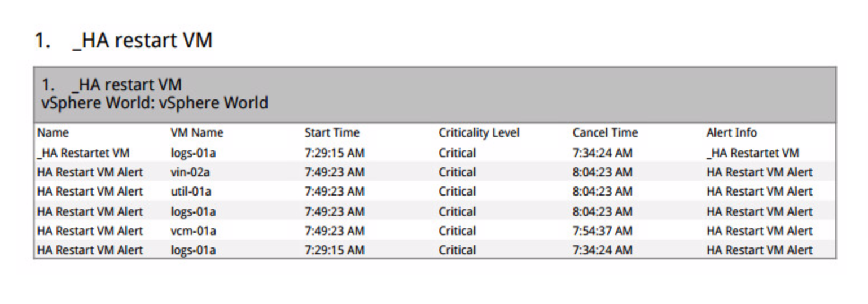The height and width of the screenshot is (304, 868).
Task: Select Alert Info in util-01a row
Action: [x=759, y=192]
